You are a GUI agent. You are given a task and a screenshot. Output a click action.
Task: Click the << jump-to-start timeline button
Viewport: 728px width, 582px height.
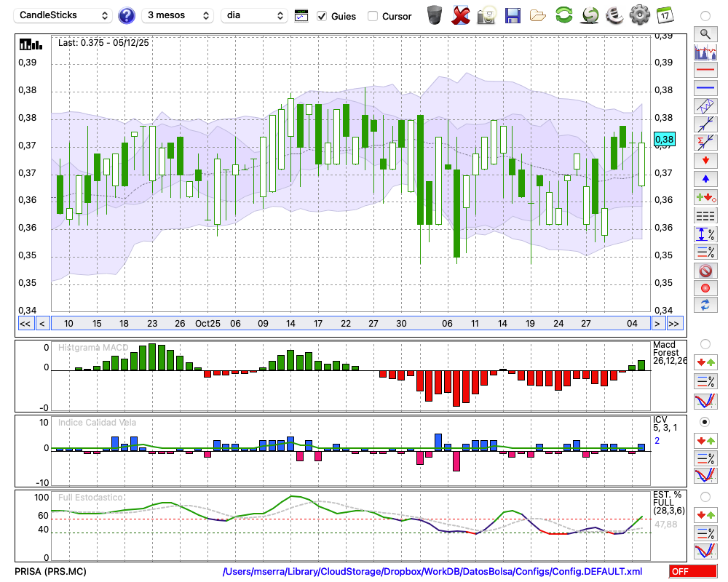[x=25, y=324]
